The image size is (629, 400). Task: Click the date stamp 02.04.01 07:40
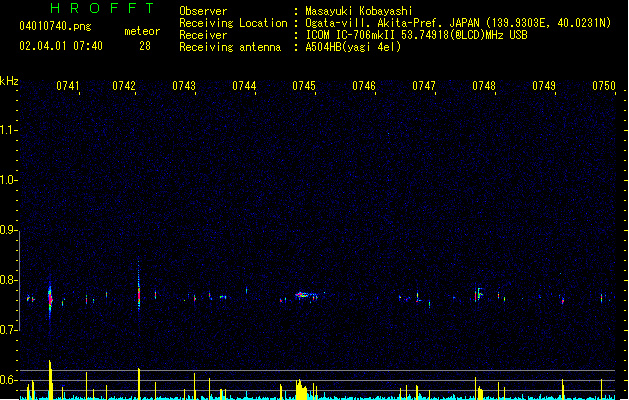tap(61, 46)
